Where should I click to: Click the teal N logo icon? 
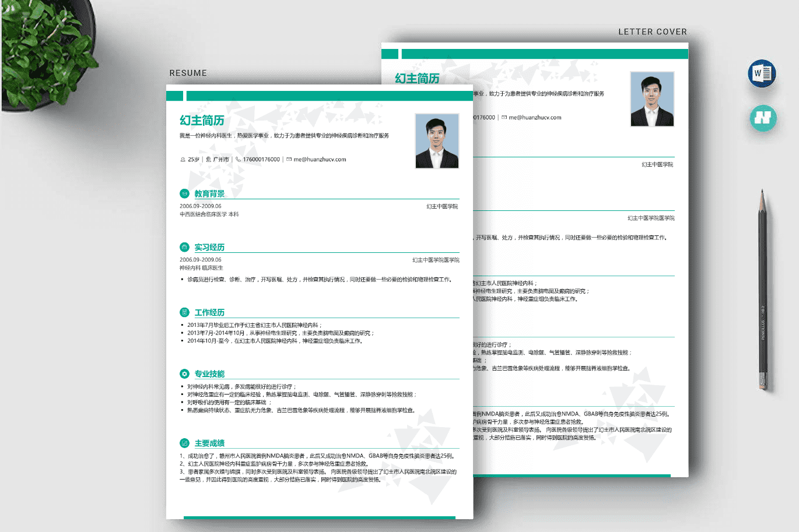763,118
